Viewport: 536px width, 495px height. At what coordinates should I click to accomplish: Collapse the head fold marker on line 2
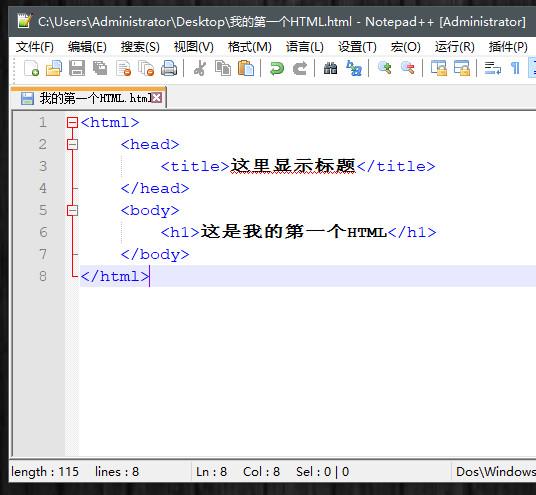pos(72,144)
